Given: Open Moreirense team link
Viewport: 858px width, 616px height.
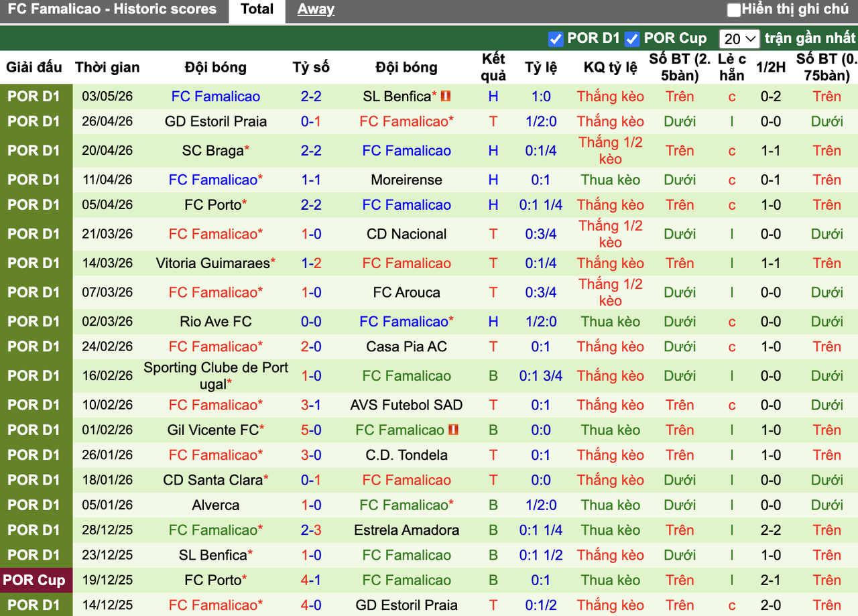Looking at the screenshot, I should pos(406,180).
